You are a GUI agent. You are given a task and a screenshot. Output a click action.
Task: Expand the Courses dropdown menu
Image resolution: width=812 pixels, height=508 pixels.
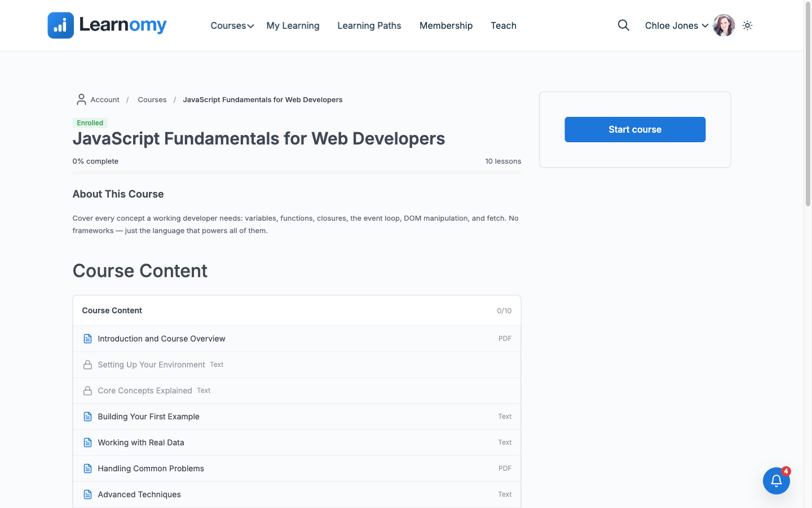232,25
